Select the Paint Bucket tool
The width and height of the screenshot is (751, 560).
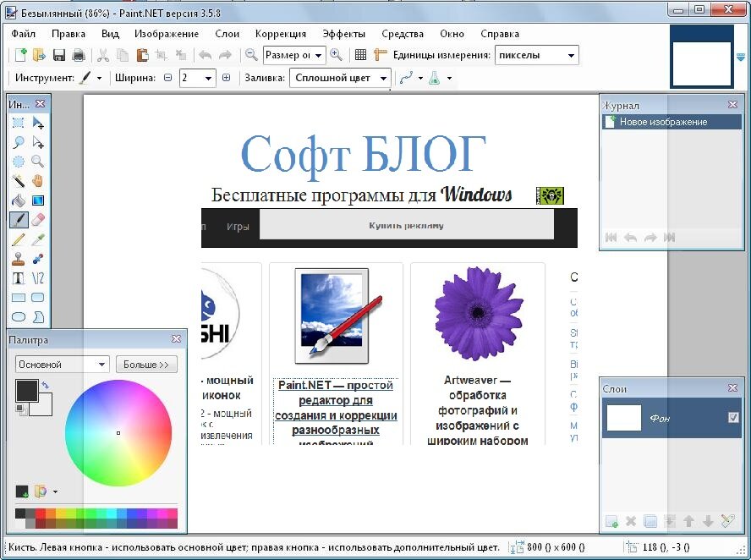(x=19, y=200)
